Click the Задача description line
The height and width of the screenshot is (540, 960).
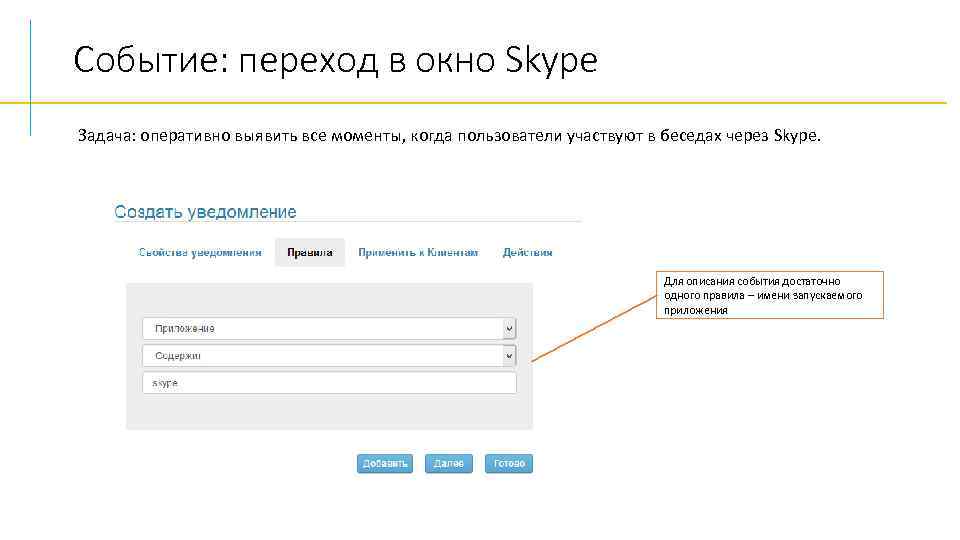pos(449,136)
